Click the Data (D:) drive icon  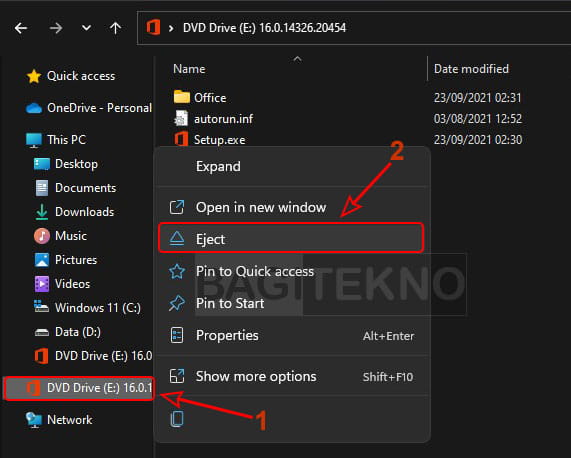pyautogui.click(x=42, y=332)
